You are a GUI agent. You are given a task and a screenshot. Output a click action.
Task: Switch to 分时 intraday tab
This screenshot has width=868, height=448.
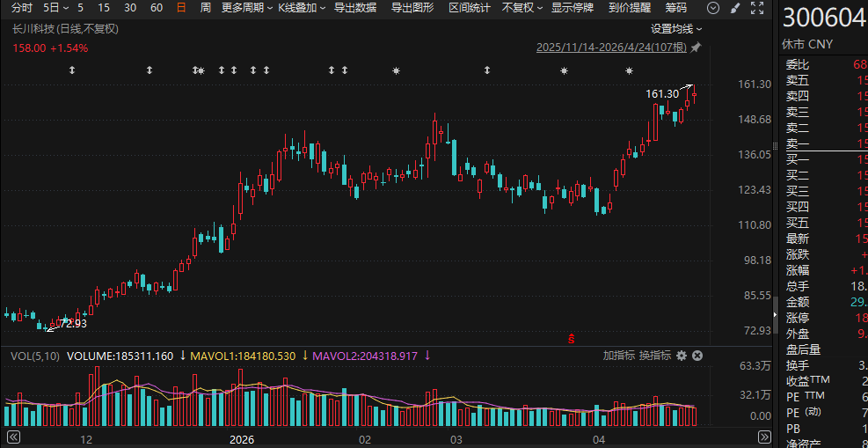[x=21, y=8]
